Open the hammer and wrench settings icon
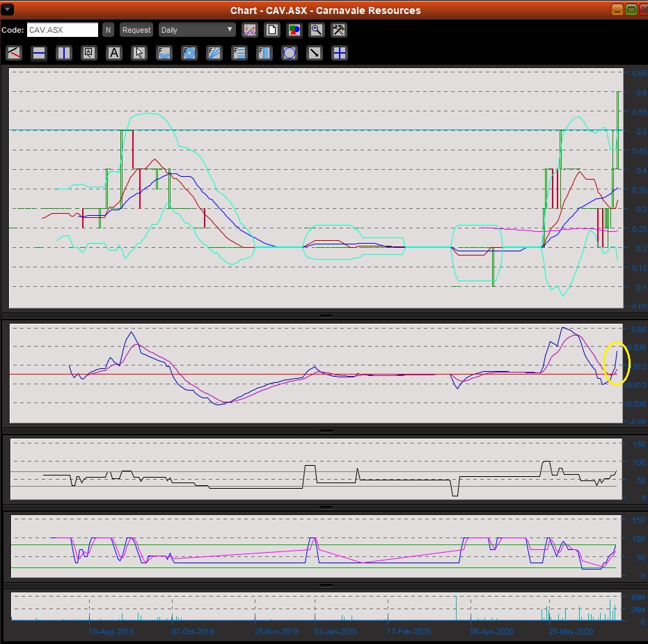Screen dimensions: 648x644 (x=339, y=30)
